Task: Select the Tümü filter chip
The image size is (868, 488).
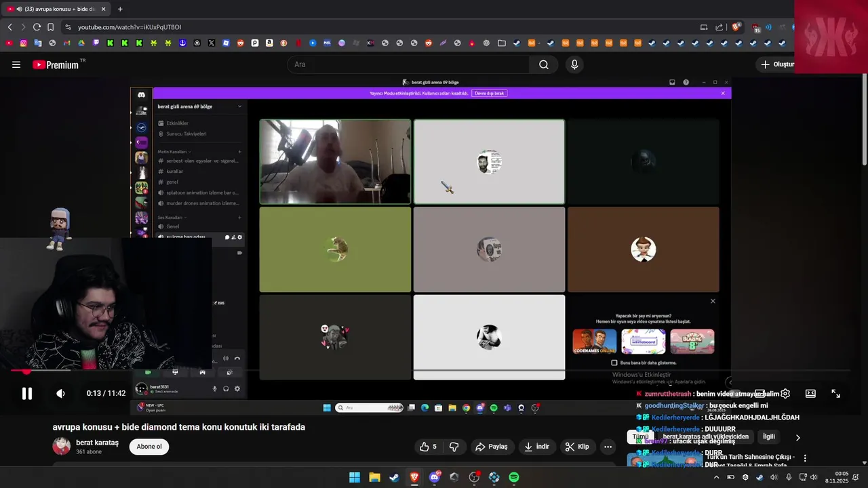Action: pos(640,437)
